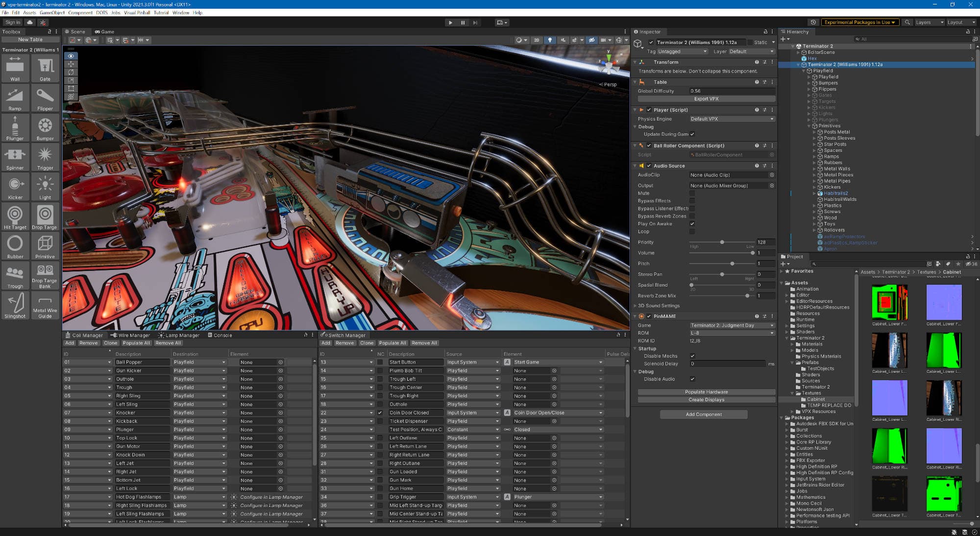Select the Drop Target Bank tool
The width and height of the screenshot is (980, 536).
coord(45,275)
